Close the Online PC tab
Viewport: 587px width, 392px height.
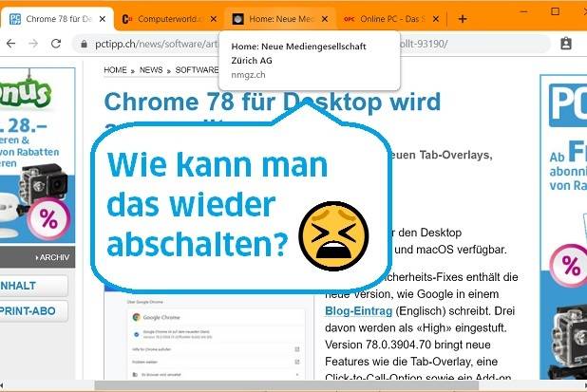(436, 19)
